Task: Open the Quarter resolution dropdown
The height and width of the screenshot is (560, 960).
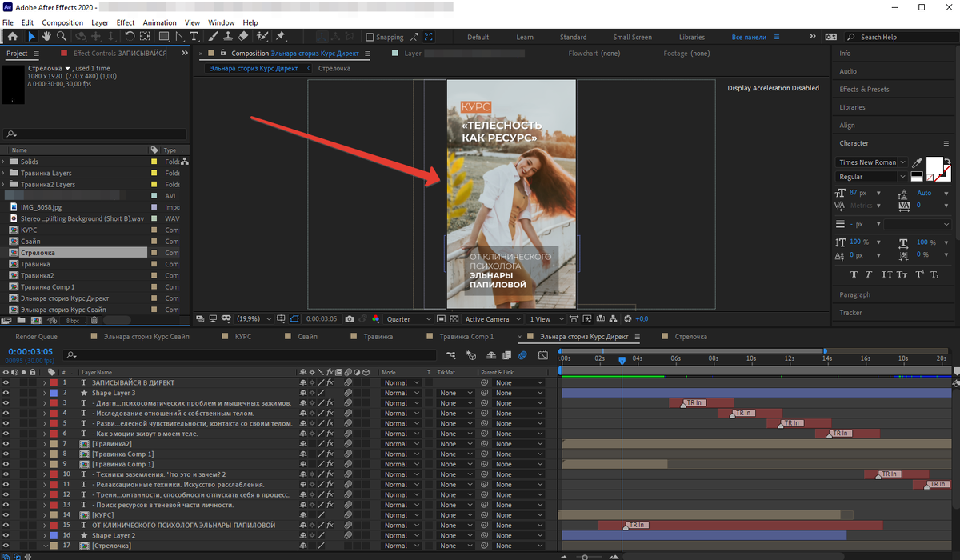Action: [408, 318]
